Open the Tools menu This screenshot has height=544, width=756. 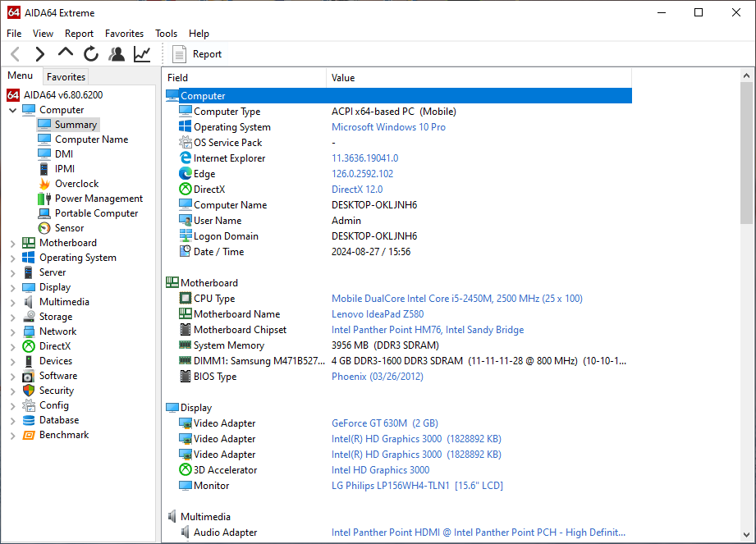[x=167, y=34]
